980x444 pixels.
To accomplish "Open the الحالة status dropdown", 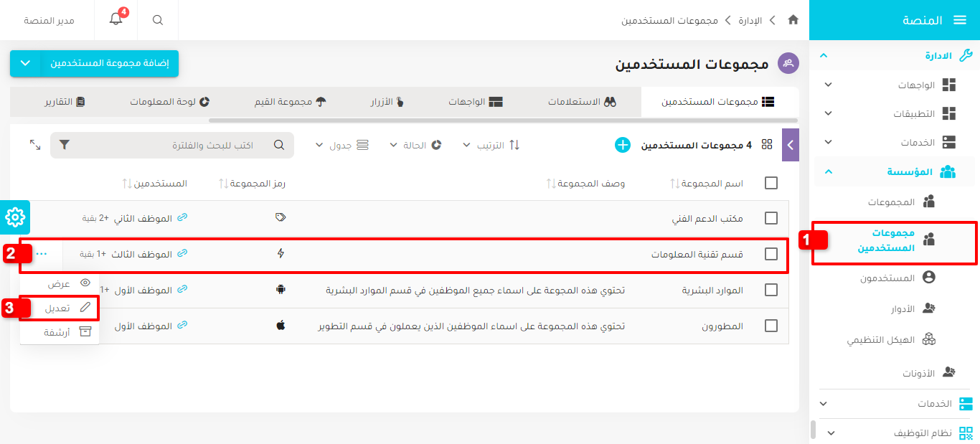I will [415, 145].
